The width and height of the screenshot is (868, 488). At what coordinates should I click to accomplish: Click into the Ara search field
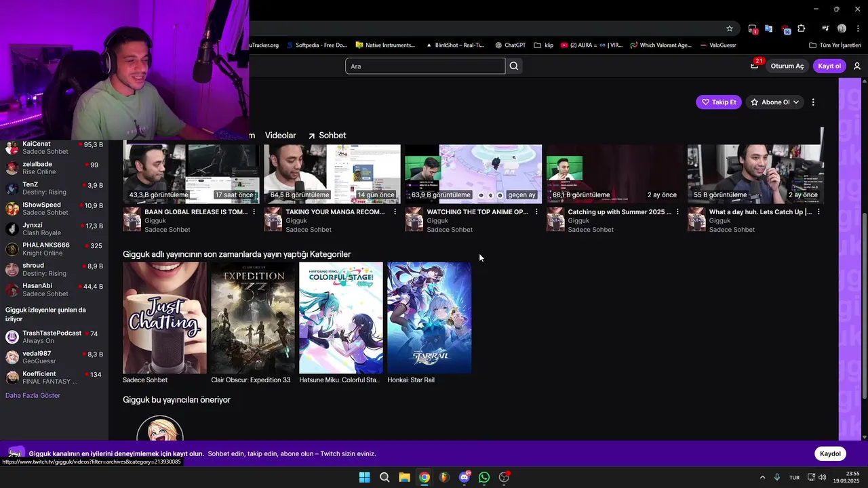coord(425,66)
